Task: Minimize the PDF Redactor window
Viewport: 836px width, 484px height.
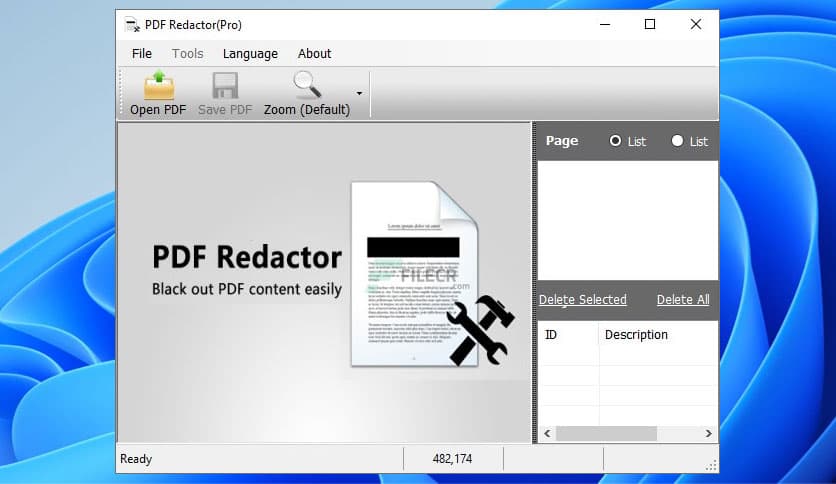Action: pyautogui.click(x=605, y=25)
